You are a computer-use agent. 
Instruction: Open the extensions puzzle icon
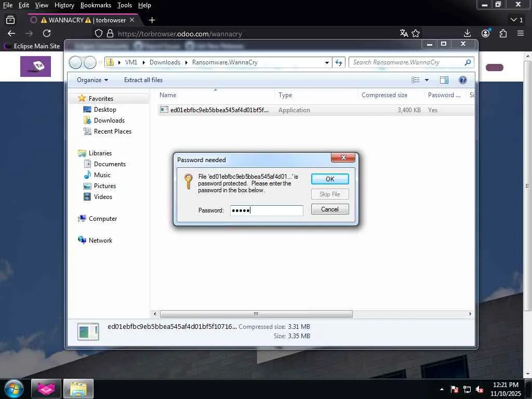click(503, 33)
